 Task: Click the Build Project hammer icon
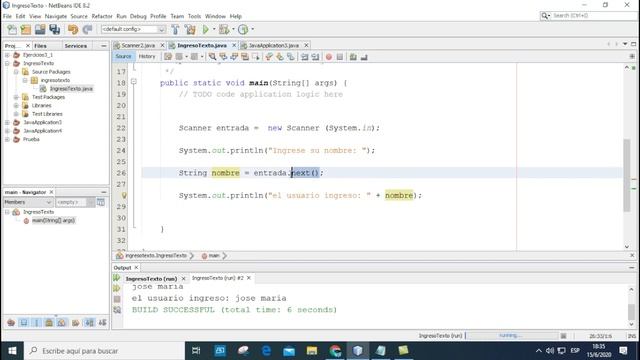click(175, 29)
